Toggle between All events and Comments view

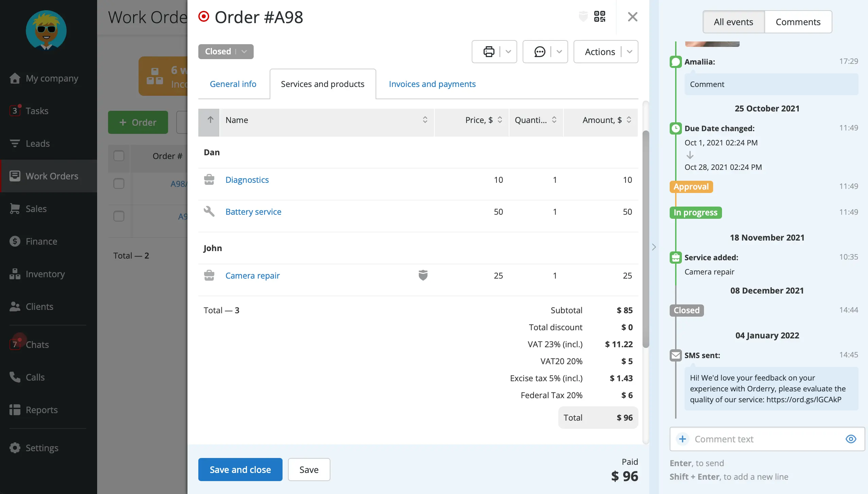click(x=798, y=21)
